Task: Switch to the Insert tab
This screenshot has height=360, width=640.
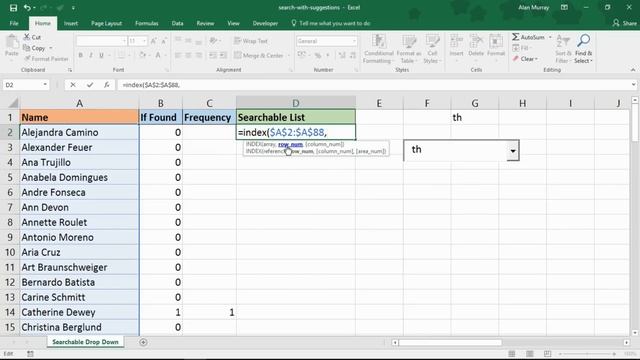Action: point(71,23)
